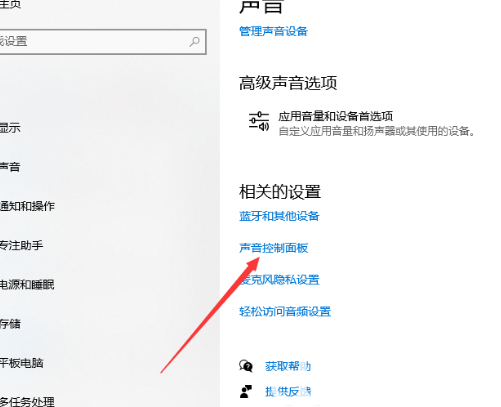Click the app volume mixer icon

click(259, 122)
